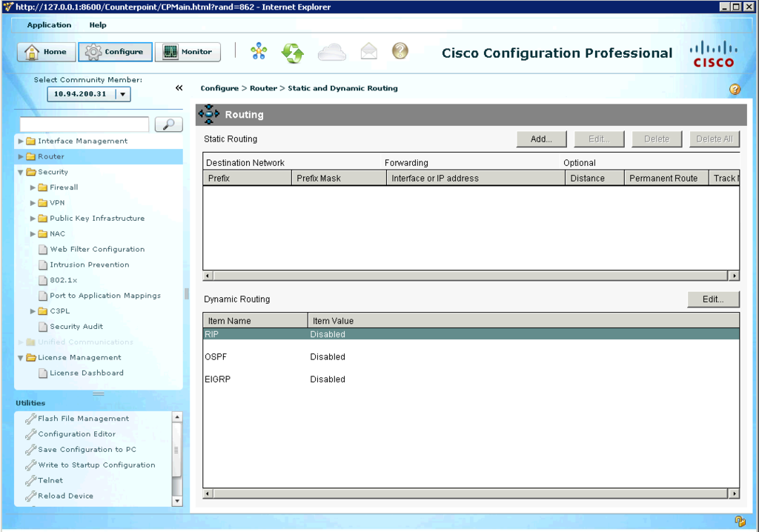This screenshot has width=759, height=532.
Task: Select the RIP row
Action: click(x=471, y=334)
